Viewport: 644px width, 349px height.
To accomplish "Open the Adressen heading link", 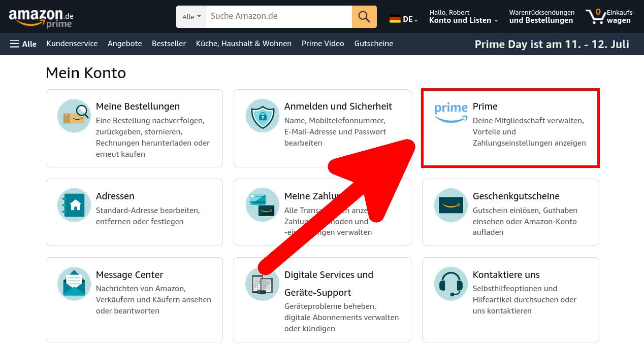I will (x=115, y=196).
